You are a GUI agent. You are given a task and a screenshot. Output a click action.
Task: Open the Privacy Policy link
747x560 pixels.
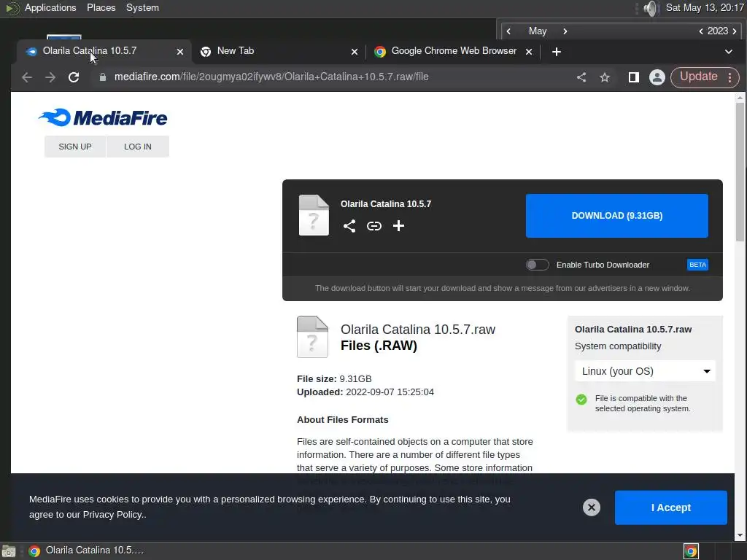(113, 515)
